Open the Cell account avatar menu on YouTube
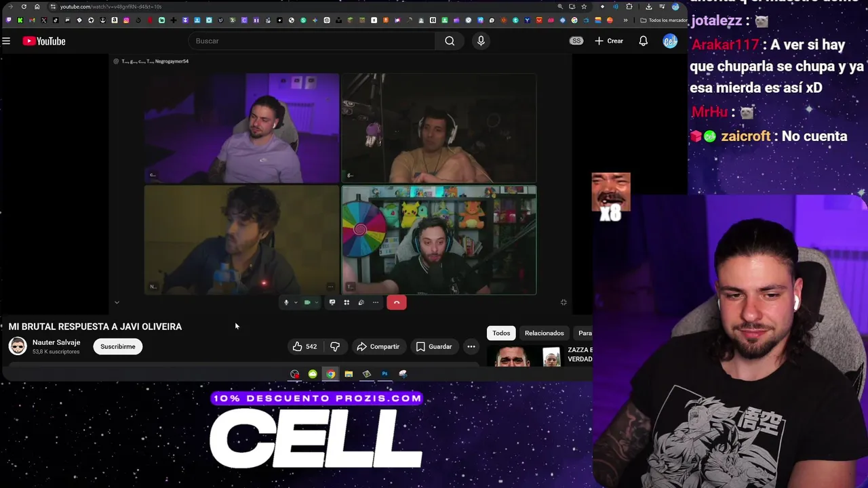The image size is (868, 488). click(670, 41)
